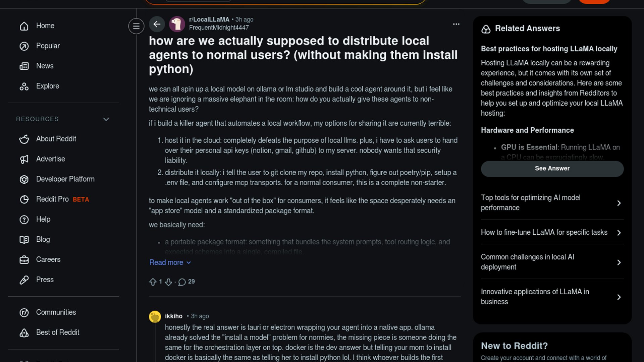The height and width of the screenshot is (362, 644).
Task: Click the Home icon in sidebar
Action: tap(24, 26)
